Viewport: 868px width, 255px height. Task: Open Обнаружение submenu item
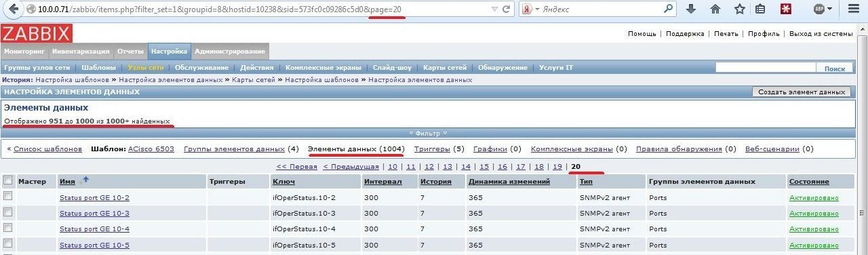(502, 68)
